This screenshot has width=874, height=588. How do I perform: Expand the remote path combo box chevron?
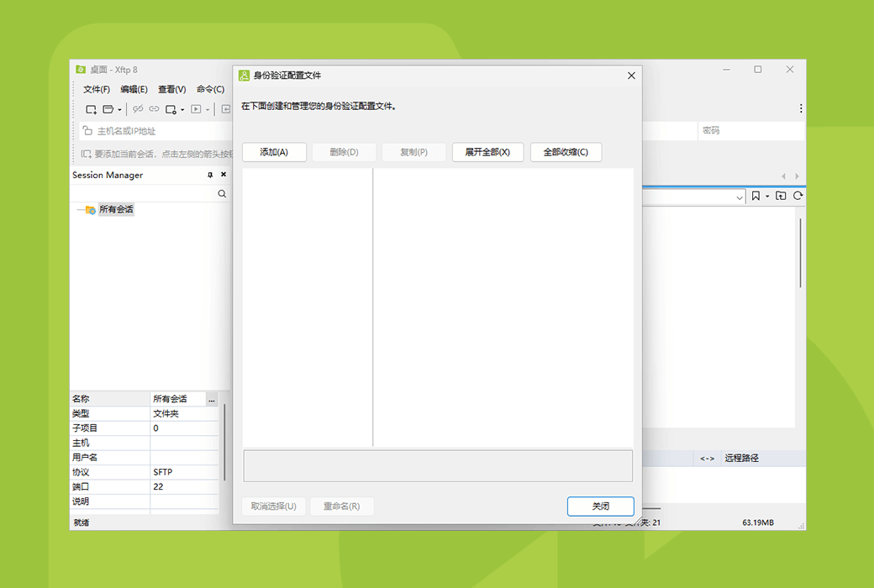click(739, 197)
